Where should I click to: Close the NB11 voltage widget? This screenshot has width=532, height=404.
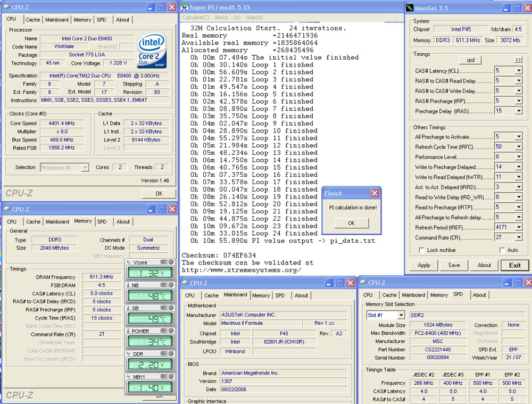[x=171, y=376]
